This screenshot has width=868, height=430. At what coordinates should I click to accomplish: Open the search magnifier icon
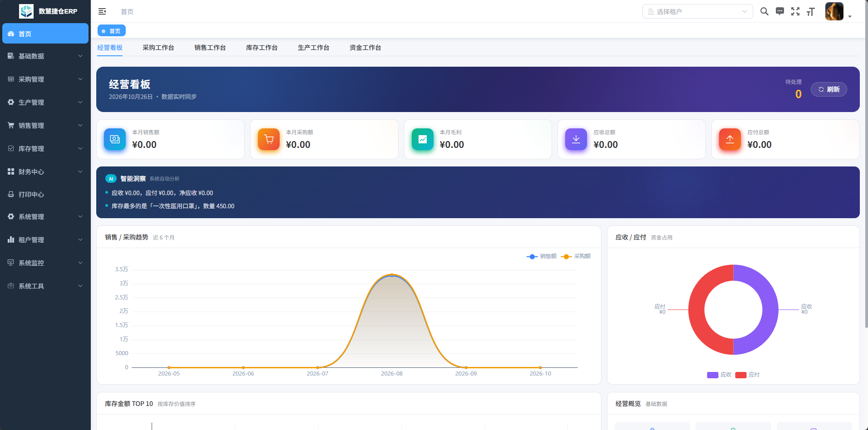(x=764, y=11)
